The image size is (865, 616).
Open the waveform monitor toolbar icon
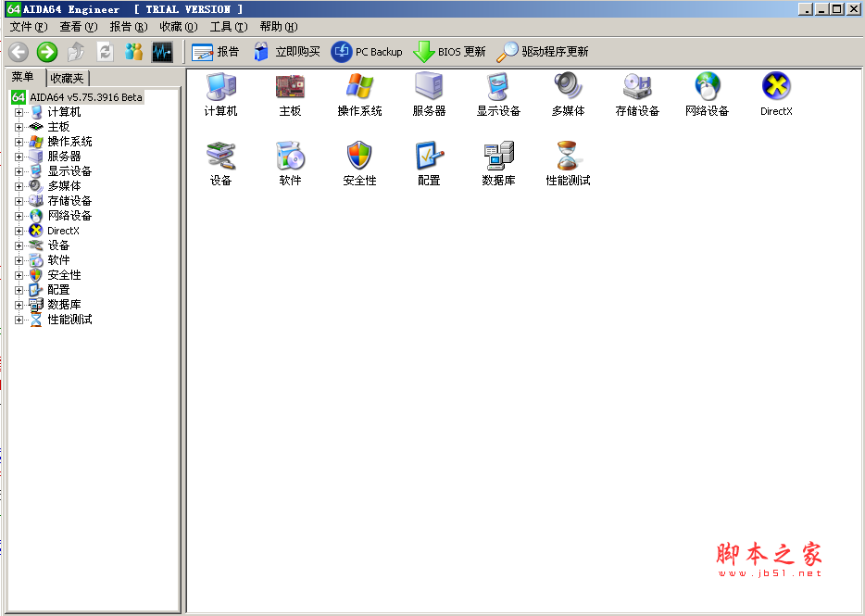[x=162, y=52]
